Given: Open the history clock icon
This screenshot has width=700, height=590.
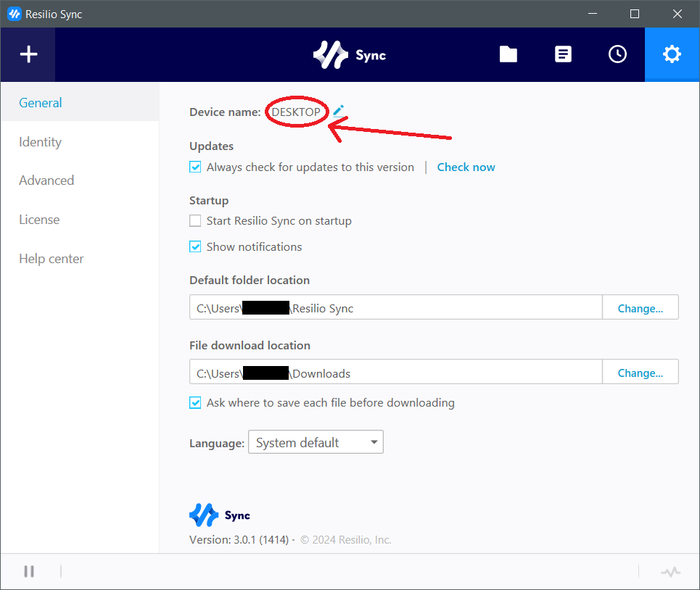Looking at the screenshot, I should [617, 54].
